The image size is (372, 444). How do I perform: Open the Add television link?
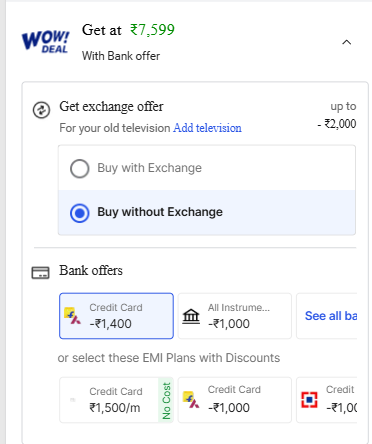tap(207, 128)
